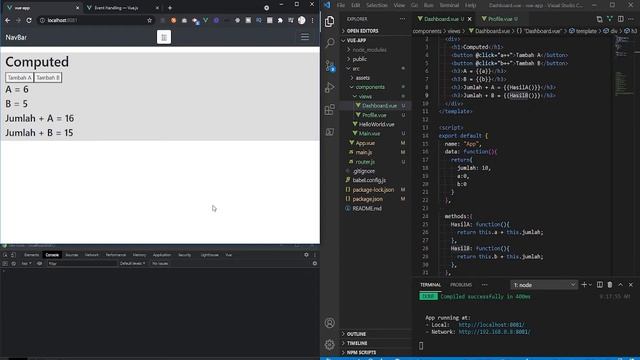Screen dimensions: 640x360
Task: Click the white trash icon button in NavBar
Action: tap(164, 37)
